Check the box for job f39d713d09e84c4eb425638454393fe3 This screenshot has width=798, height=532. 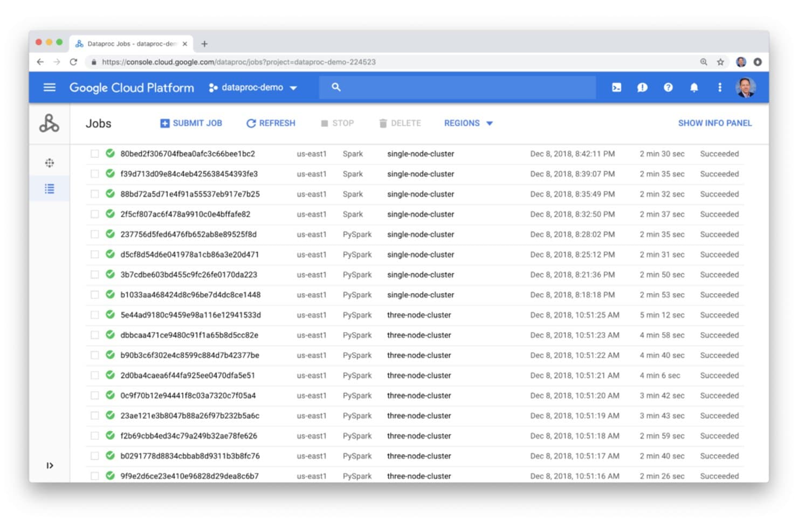pos(95,174)
